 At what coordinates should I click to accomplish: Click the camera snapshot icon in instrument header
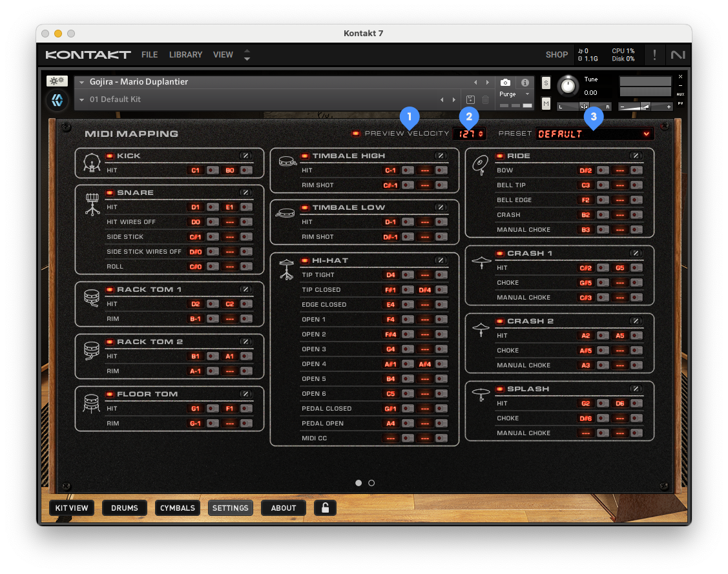[x=505, y=83]
